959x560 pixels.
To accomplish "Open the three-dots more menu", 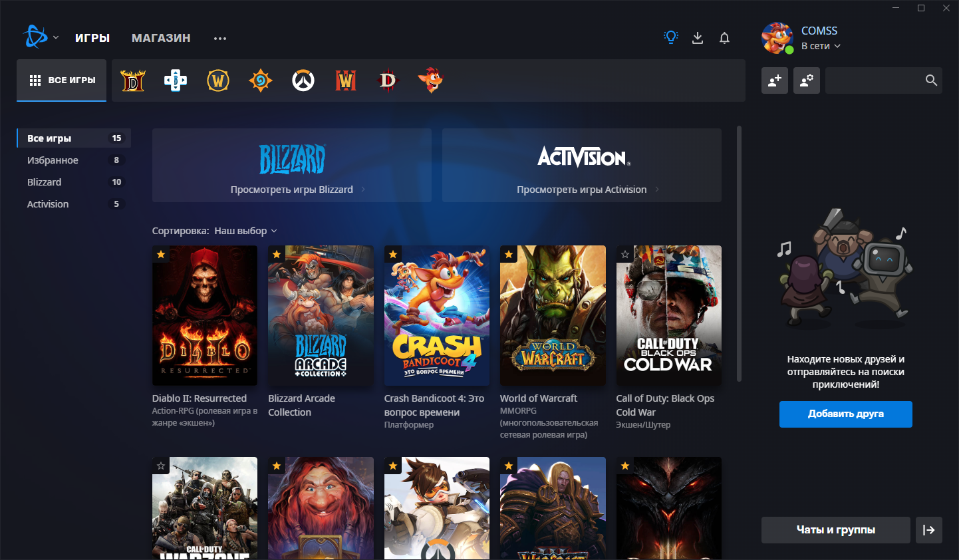I will [x=220, y=39].
